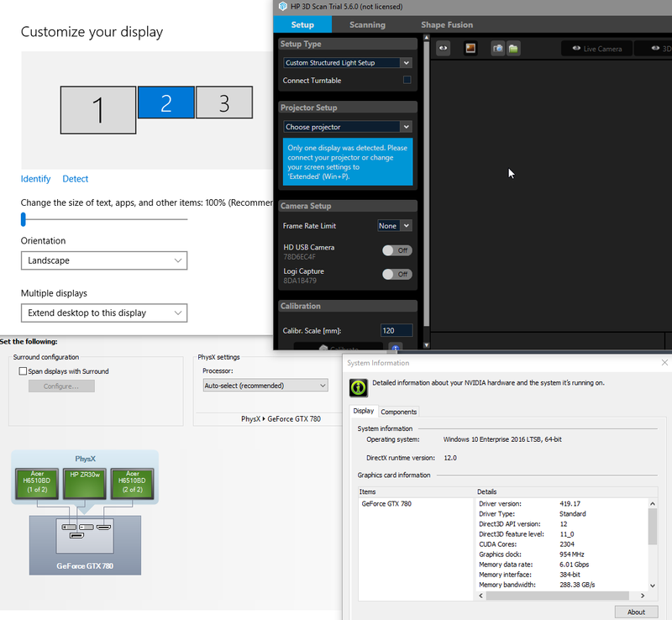Open the Frame Rate Limit dropdown

point(394,225)
